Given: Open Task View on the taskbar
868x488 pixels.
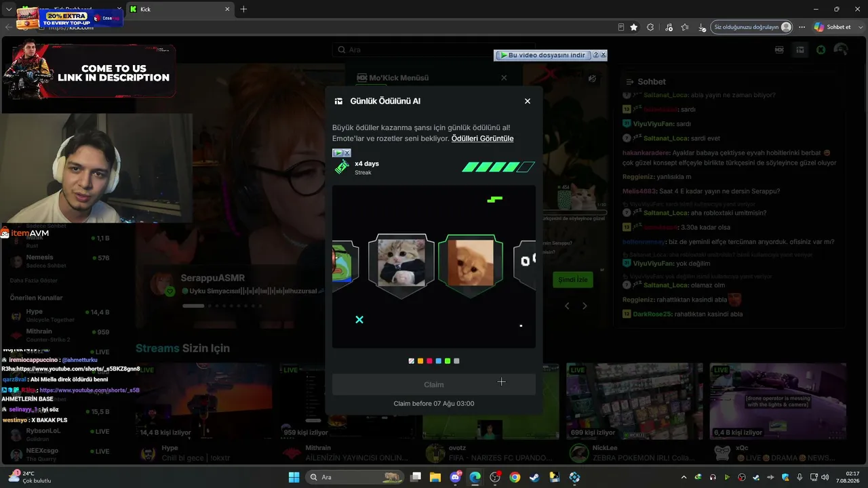Looking at the screenshot, I should (x=416, y=477).
